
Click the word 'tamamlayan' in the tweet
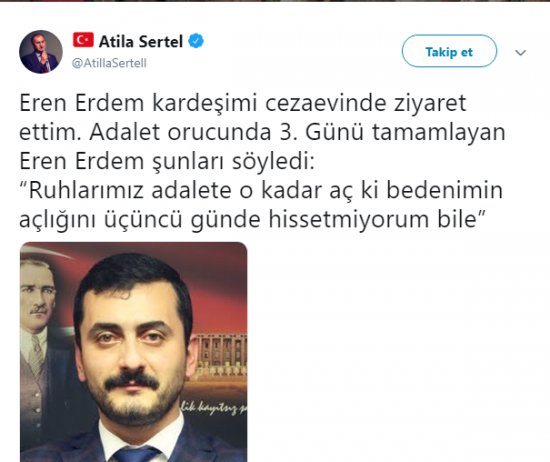pos(439,133)
